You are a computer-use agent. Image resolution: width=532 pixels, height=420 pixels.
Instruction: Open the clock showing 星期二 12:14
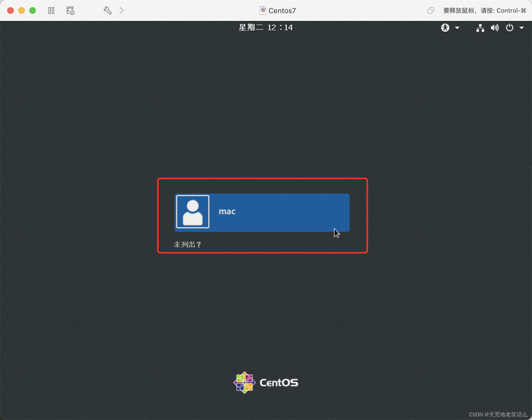(x=265, y=28)
